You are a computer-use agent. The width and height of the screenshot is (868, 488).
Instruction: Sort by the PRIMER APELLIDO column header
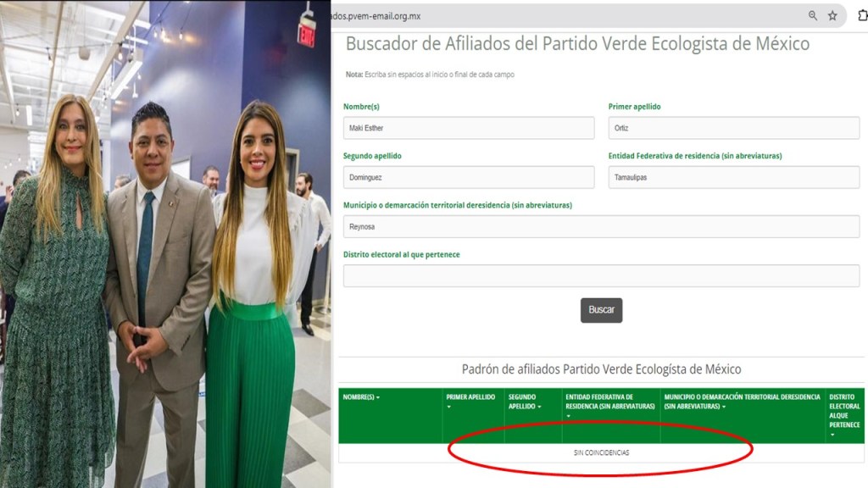pos(470,402)
